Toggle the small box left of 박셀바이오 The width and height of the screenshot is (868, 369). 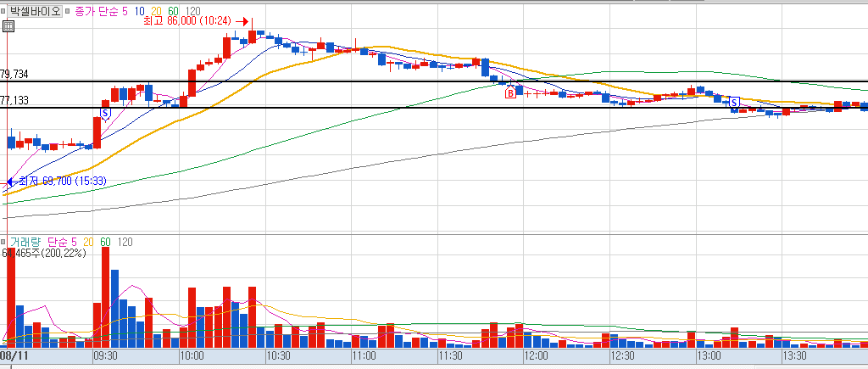point(3,10)
